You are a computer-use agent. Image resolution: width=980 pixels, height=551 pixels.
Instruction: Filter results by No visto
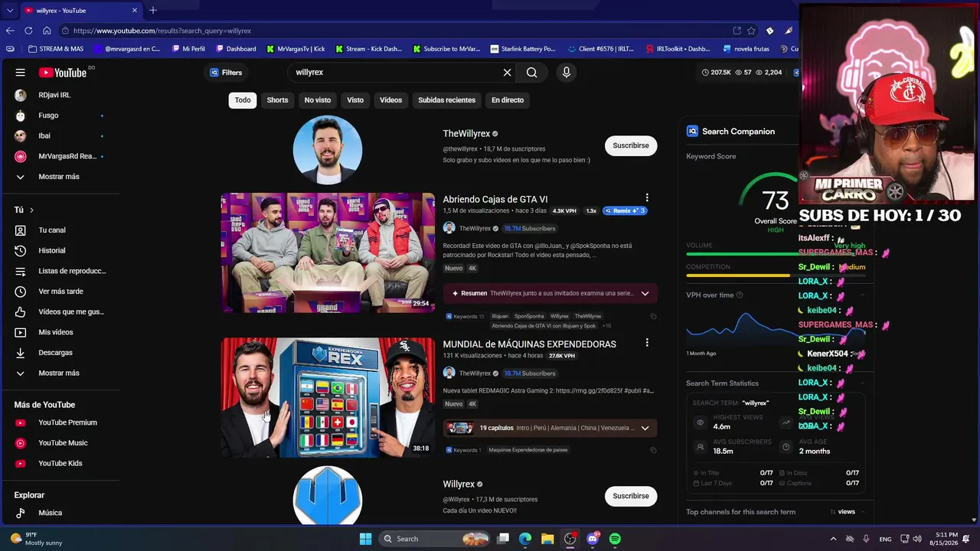318,100
